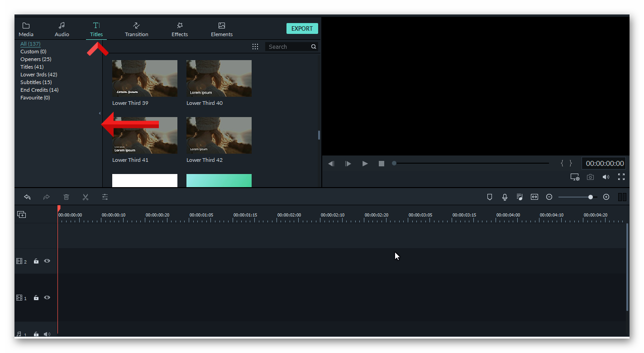Image resolution: width=644 pixels, height=353 pixels.
Task: Select the Lower Third 42 thumbnail
Action: 219,135
